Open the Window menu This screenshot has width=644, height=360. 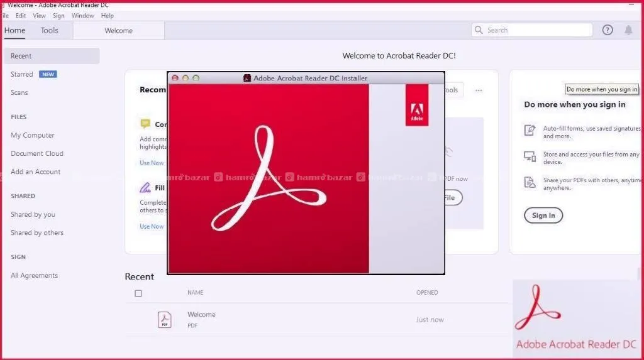pos(82,16)
